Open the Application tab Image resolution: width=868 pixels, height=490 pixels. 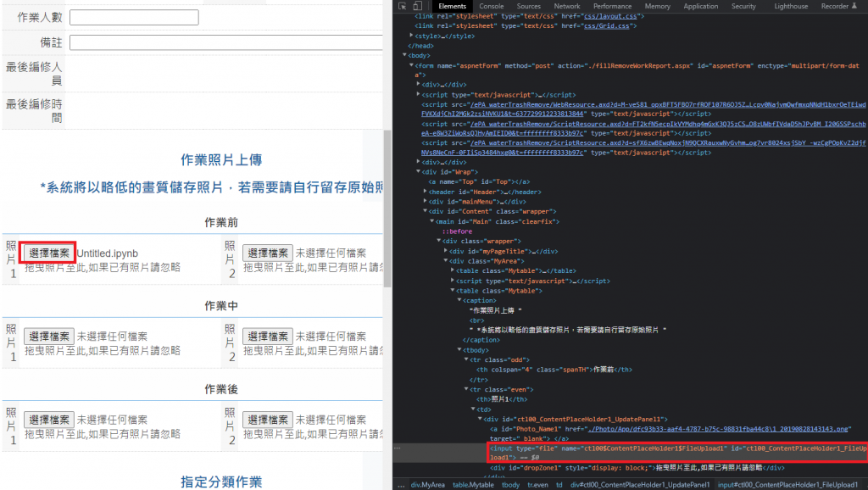pyautogui.click(x=700, y=6)
